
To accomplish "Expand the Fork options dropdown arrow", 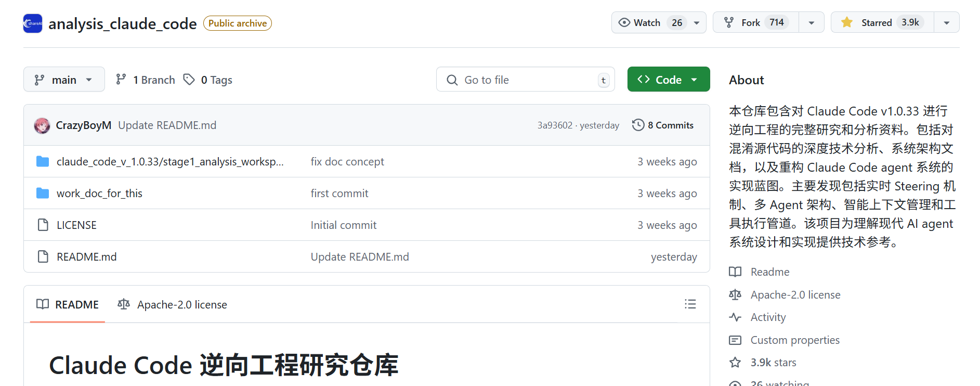I will click(x=812, y=22).
